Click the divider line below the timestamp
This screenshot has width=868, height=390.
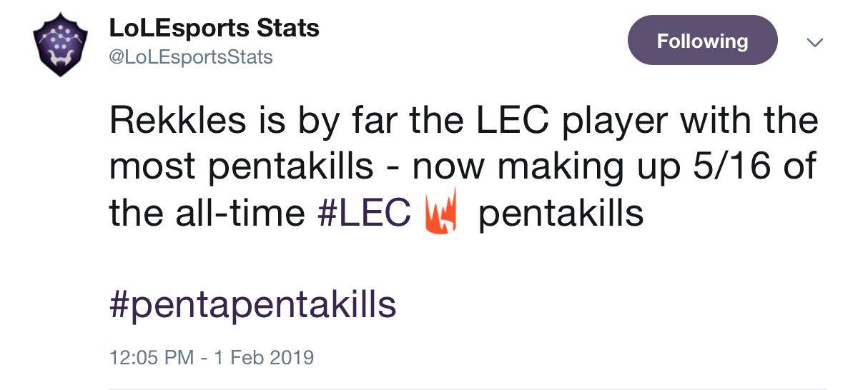coord(467,389)
